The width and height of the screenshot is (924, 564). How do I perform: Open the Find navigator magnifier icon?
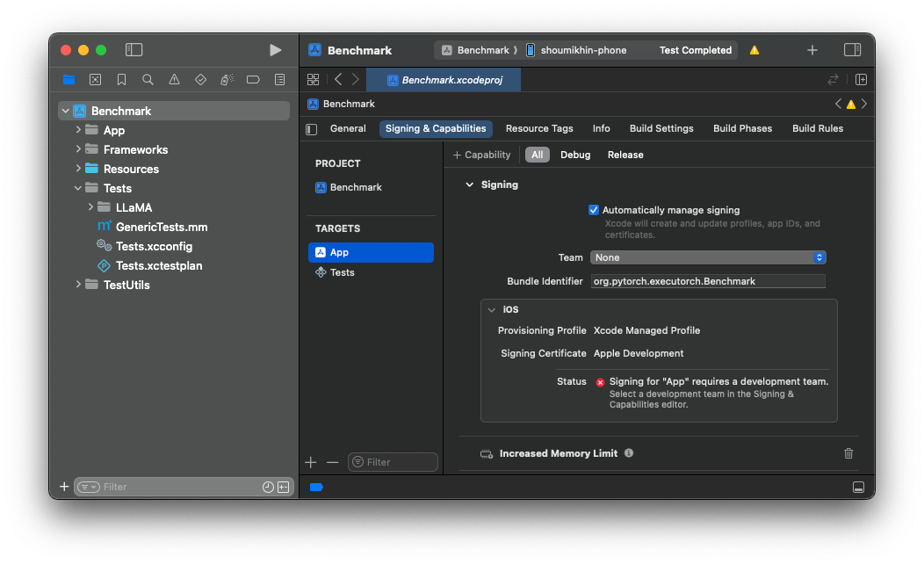pyautogui.click(x=148, y=79)
